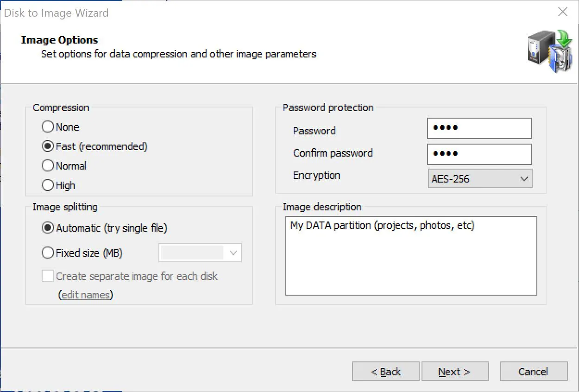Click into the Password field
This screenshot has height=392, width=579.
[479, 128]
